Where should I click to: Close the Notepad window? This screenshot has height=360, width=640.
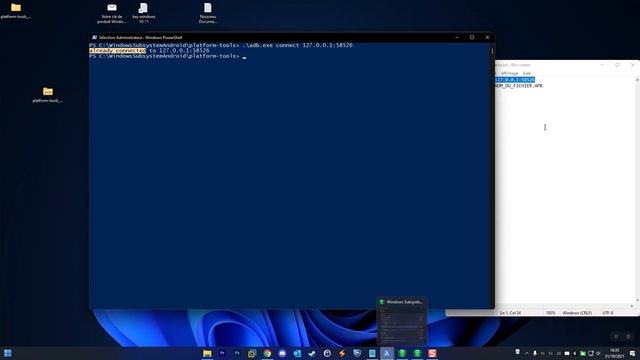633,64
